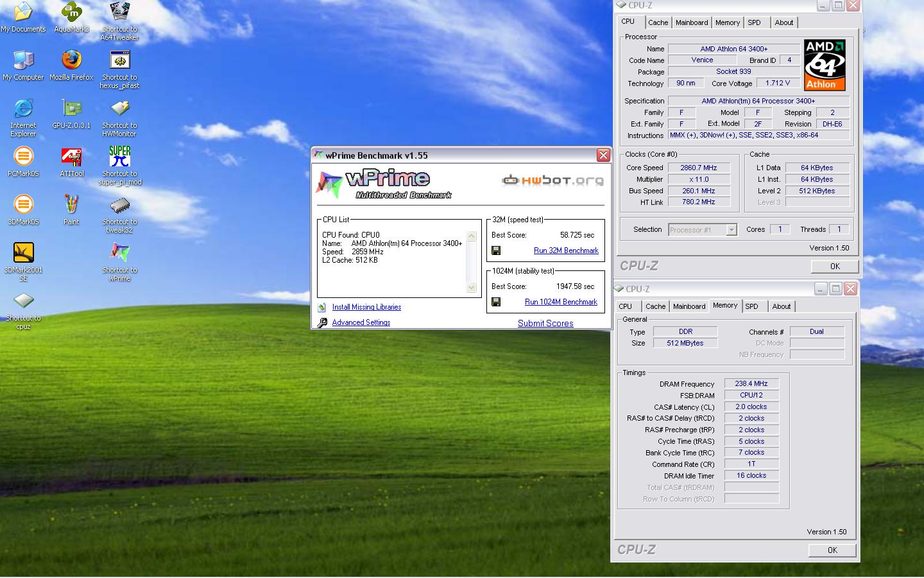Launch 3DMark2001 SE desktop icon
The image size is (924, 578).
(23, 262)
